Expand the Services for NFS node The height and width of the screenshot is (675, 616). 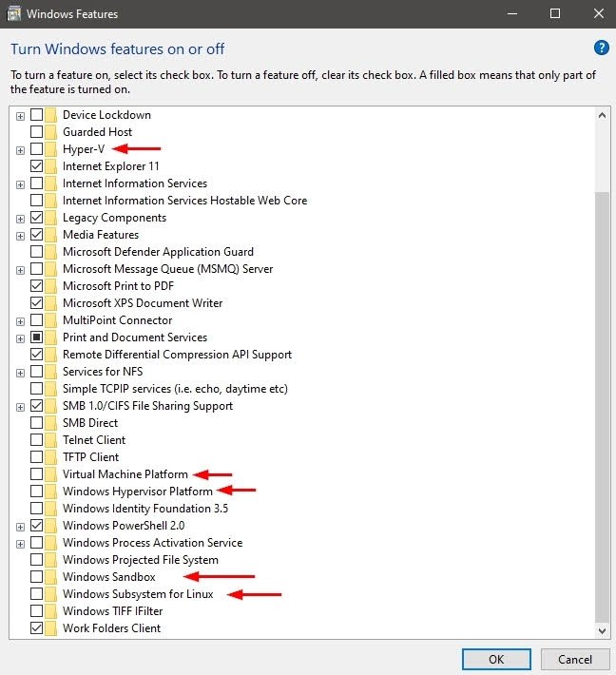point(20,373)
